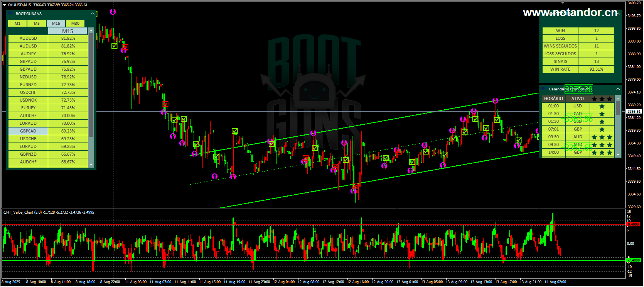644x287 pixels.
Task: Click the M15 column header cell
Action: tap(68, 31)
